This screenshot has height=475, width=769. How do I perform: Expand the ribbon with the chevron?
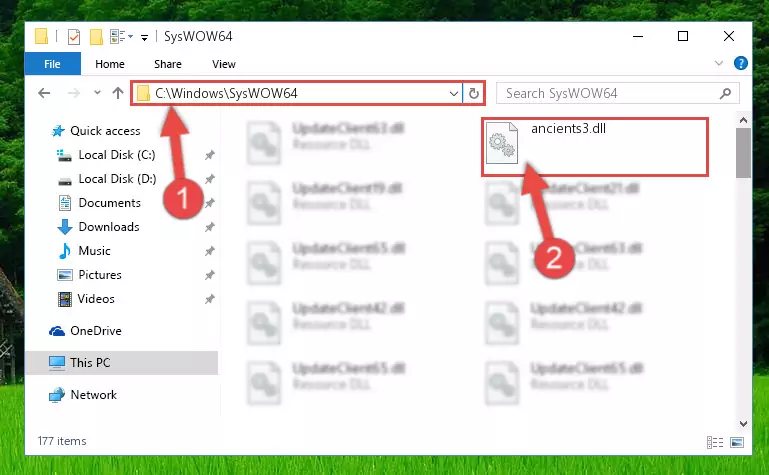tap(718, 63)
